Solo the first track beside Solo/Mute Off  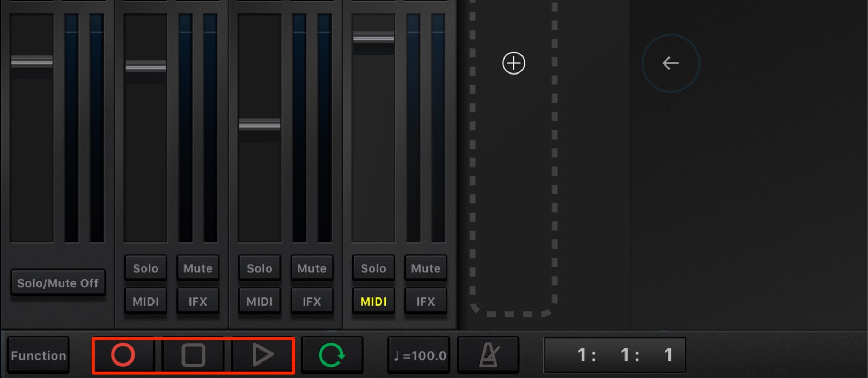click(145, 268)
